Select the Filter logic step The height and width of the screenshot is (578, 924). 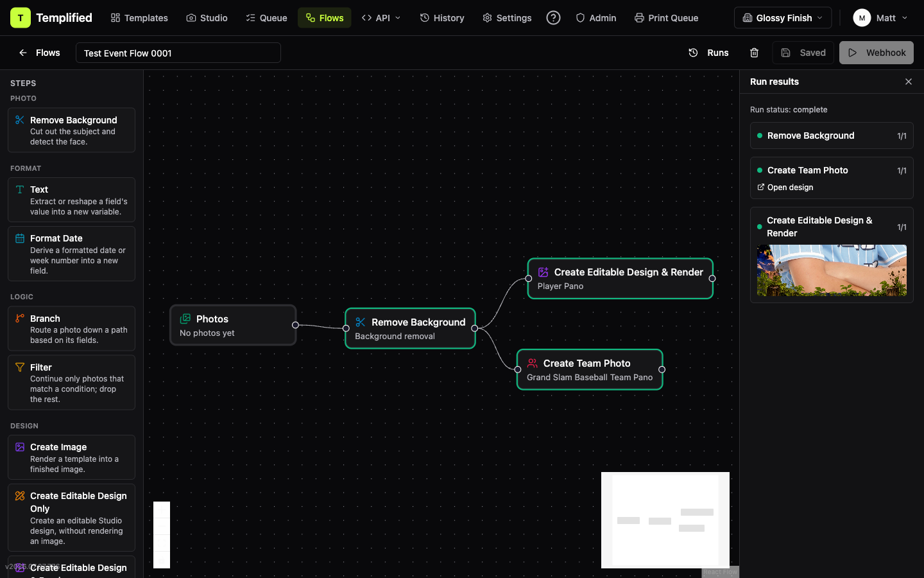click(71, 383)
